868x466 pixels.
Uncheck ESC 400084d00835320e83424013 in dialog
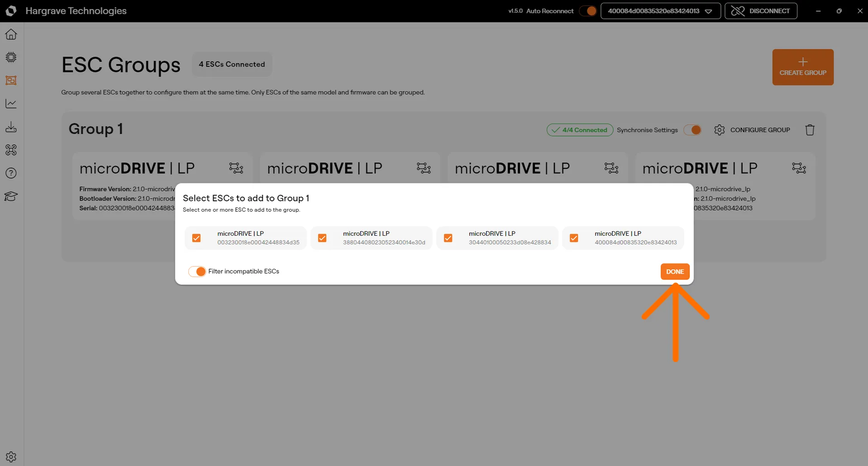(x=574, y=238)
